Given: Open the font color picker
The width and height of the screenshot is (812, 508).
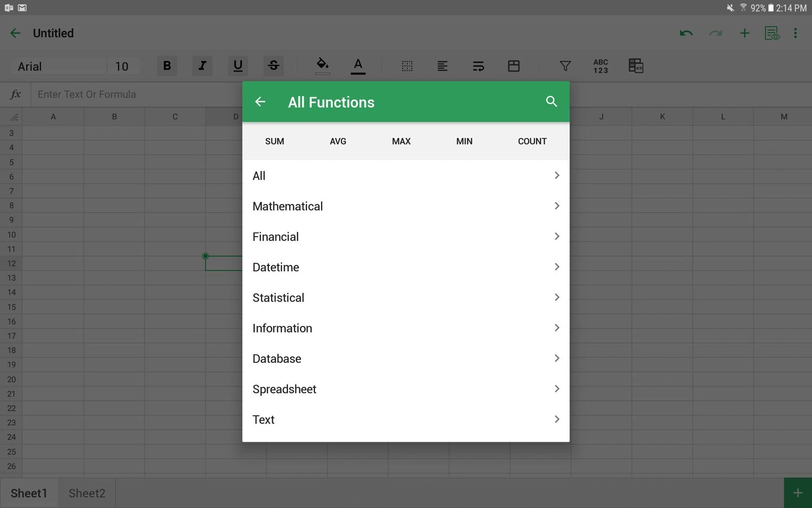Looking at the screenshot, I should pyautogui.click(x=358, y=66).
